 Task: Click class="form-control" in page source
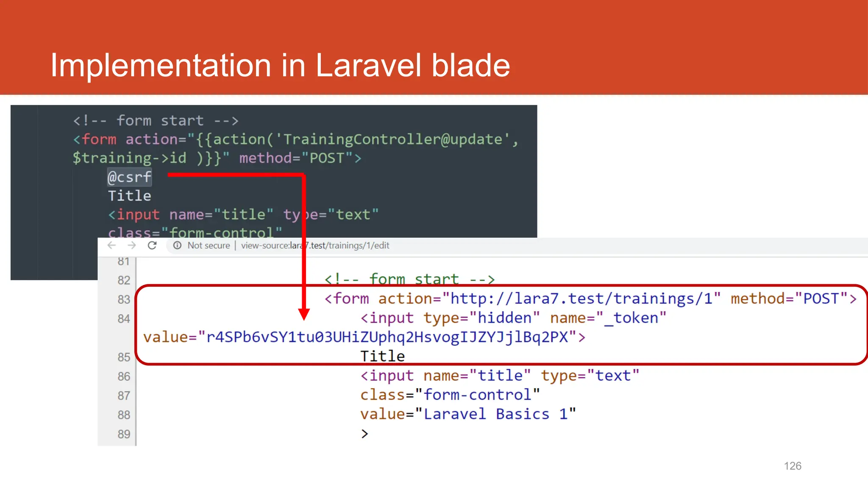coord(450,395)
